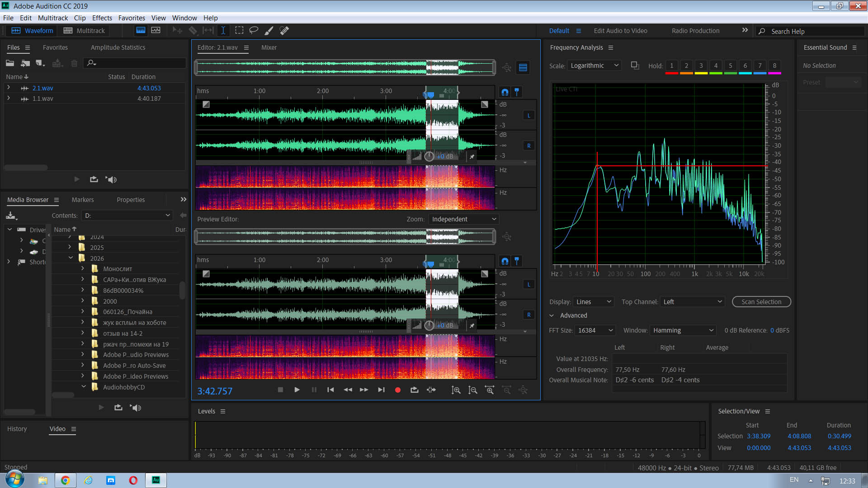Click Autoplay icon in Files panel
This screenshot has width=868, height=488.
pos(112,179)
